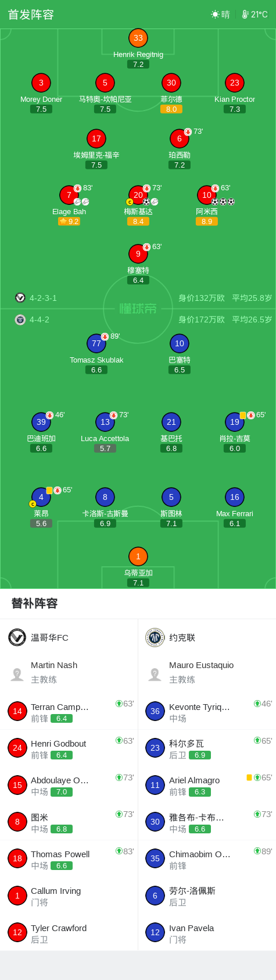
Task: Tap goalkeeper number 33 Henrik Regitnig
Action: (x=138, y=38)
